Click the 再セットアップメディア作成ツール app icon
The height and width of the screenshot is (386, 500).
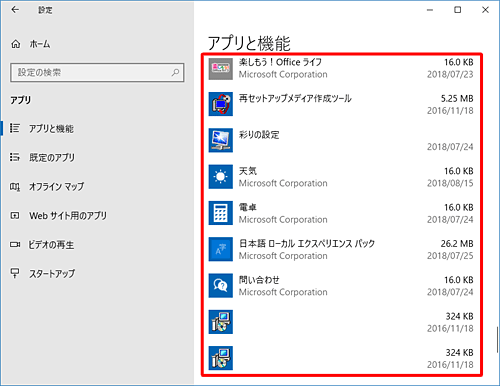pos(221,104)
